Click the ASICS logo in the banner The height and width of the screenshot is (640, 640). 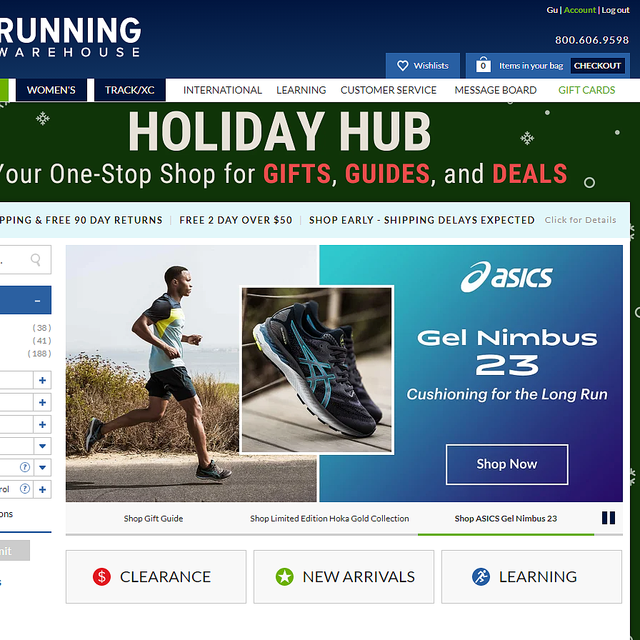point(507,277)
